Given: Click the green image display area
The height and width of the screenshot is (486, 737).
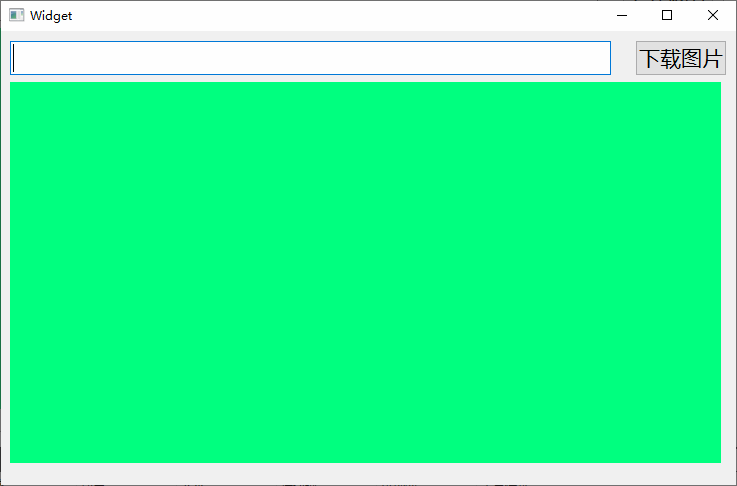Looking at the screenshot, I should [365, 273].
